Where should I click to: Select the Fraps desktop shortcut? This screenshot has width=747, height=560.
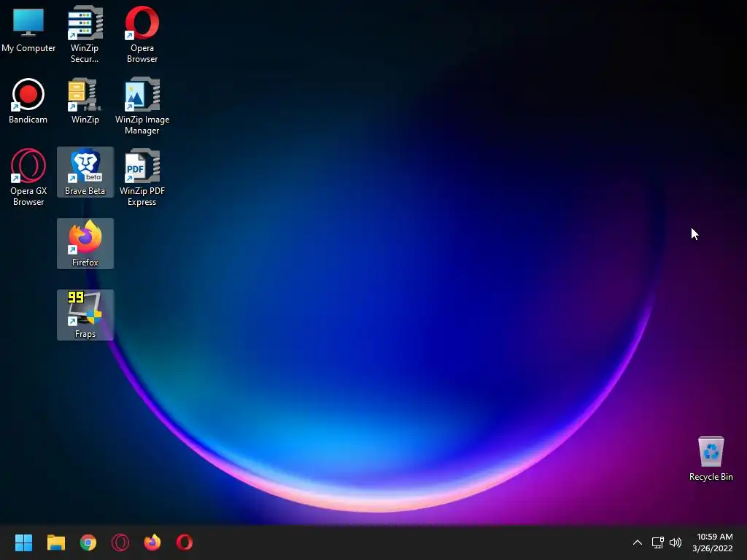pos(85,315)
